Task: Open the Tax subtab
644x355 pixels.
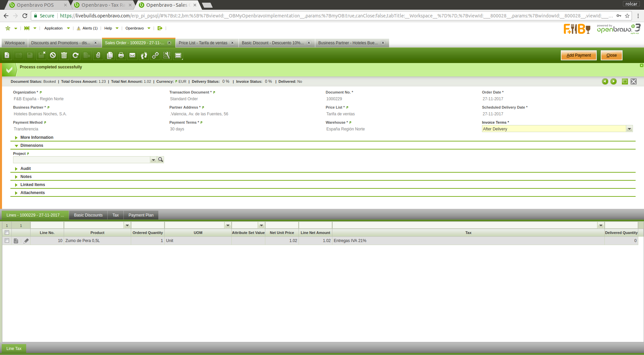Action: [116, 215]
